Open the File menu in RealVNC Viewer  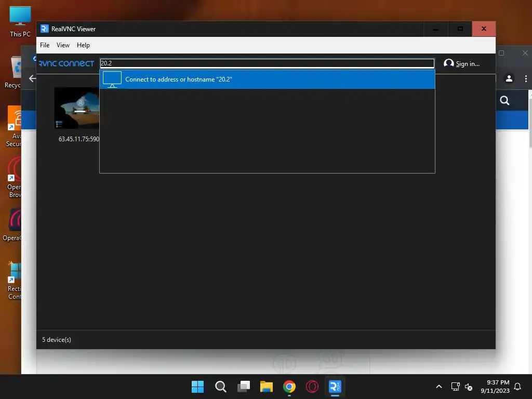click(45, 45)
